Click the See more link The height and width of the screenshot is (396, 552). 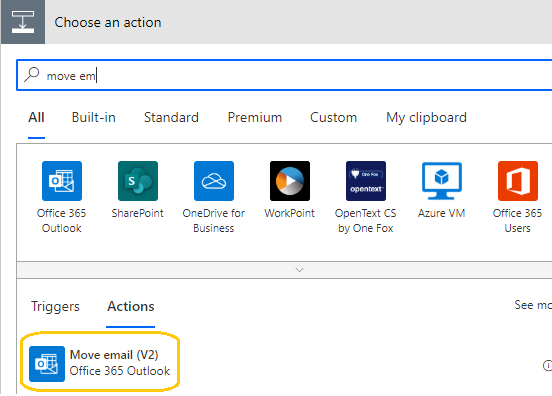533,305
